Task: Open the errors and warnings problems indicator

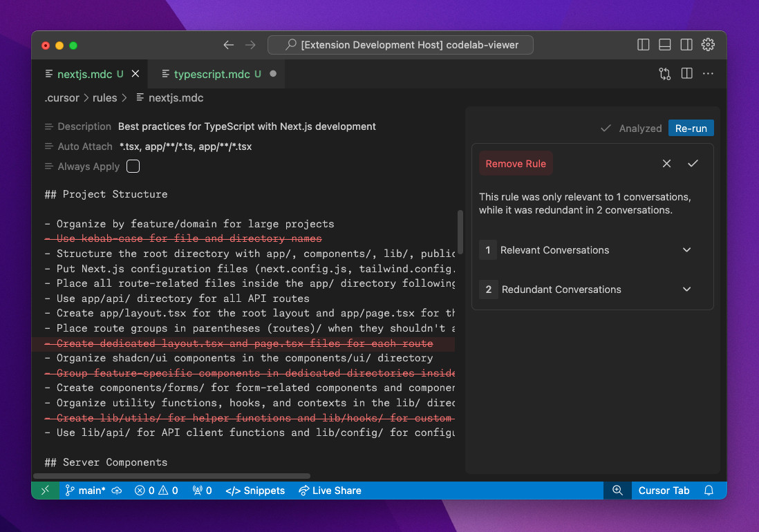Action: 156,491
